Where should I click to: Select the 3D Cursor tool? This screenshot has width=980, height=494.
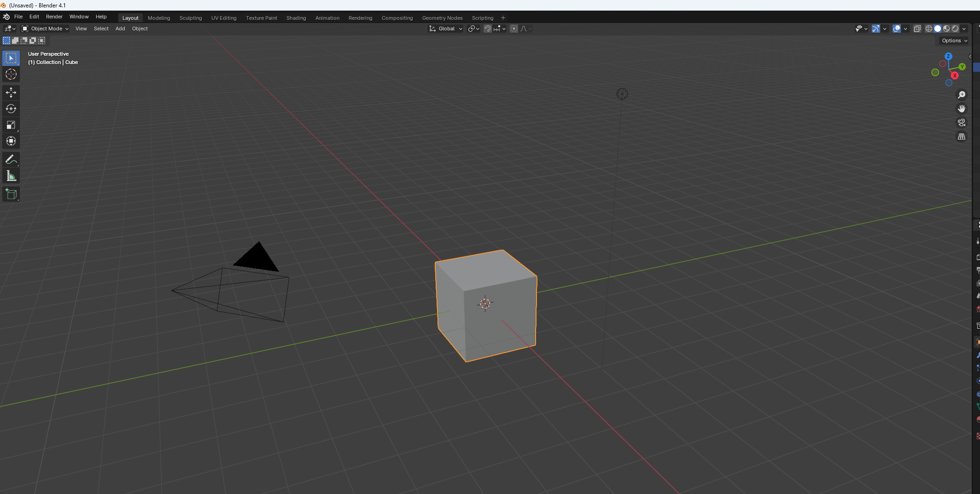(11, 74)
